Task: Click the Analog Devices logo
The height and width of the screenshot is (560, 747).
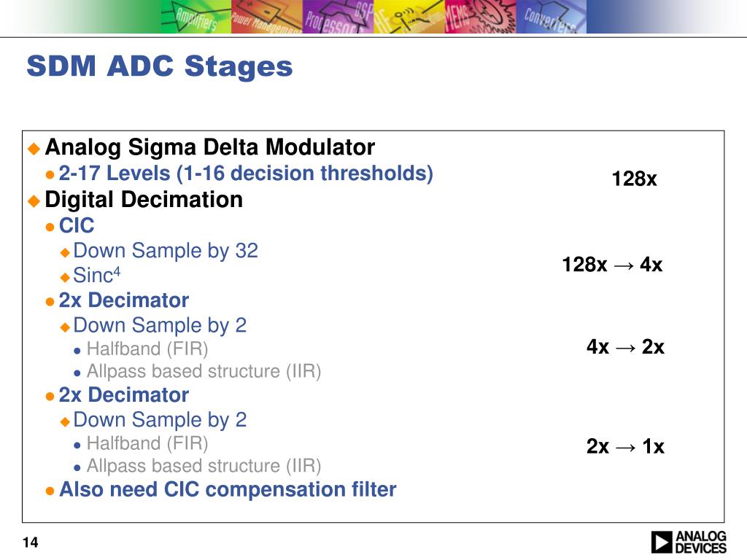Action: [689, 542]
